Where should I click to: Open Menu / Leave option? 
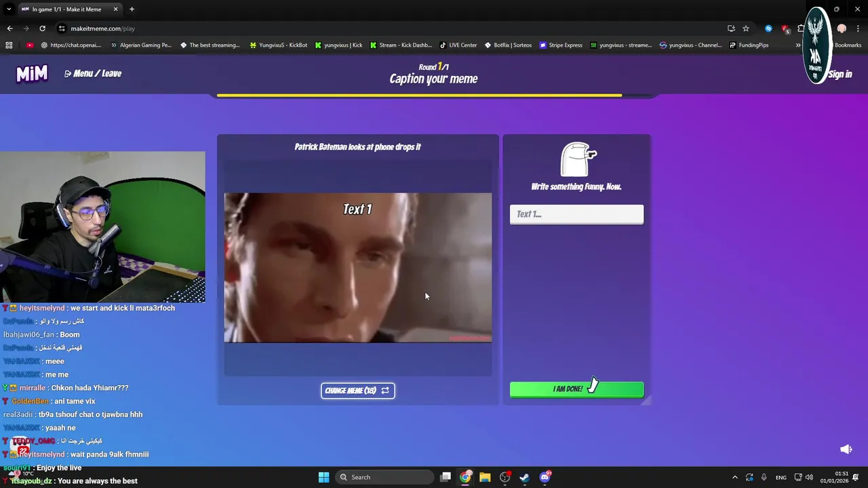pyautogui.click(x=93, y=73)
